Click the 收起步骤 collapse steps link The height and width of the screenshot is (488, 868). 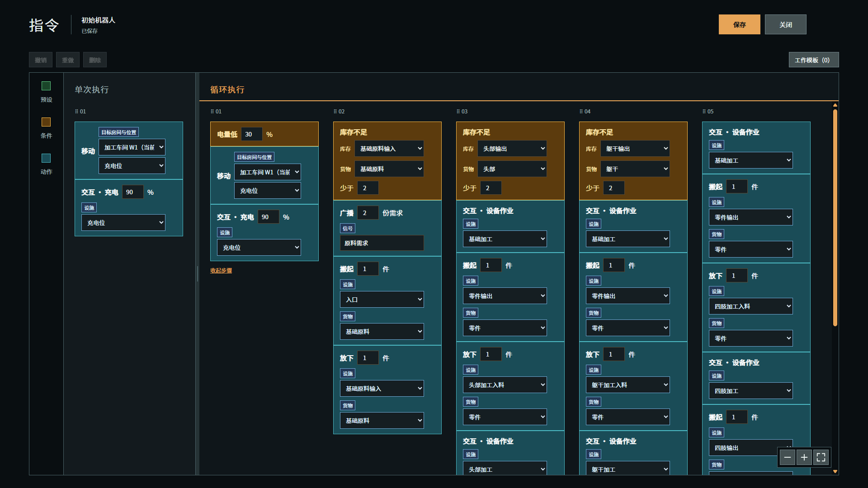coord(221,270)
